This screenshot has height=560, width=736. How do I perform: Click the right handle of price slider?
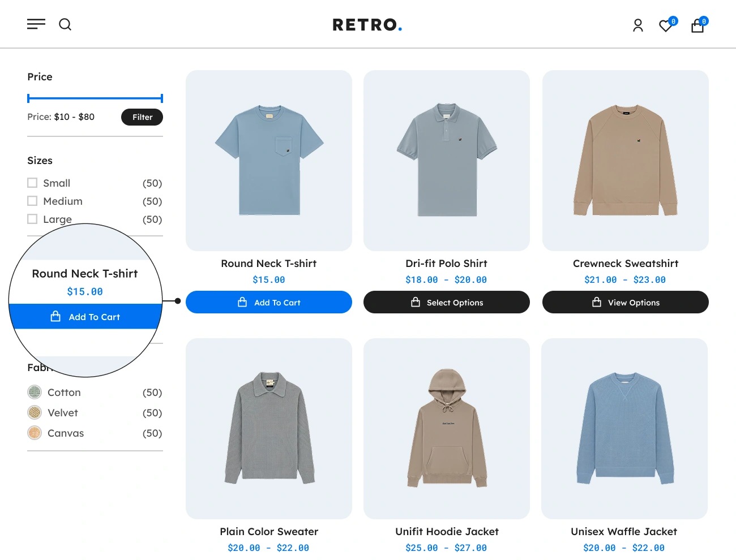162,98
